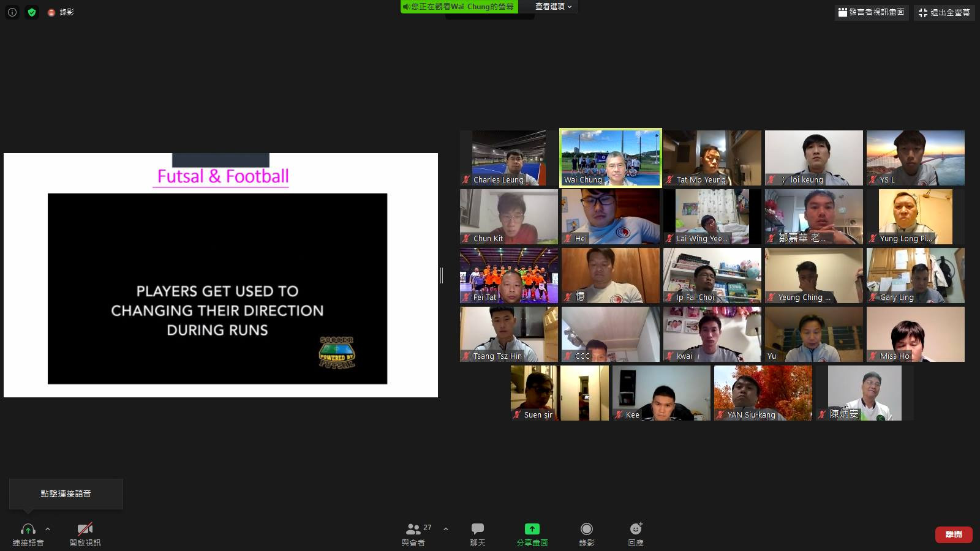This screenshot has width=980, height=551.
Task: Click the red recording indicator at top left
Action: (x=52, y=12)
